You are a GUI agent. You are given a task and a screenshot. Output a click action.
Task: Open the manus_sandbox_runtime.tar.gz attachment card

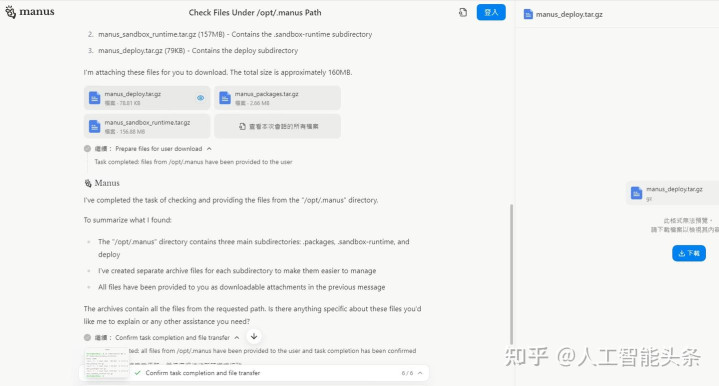[x=147, y=126]
